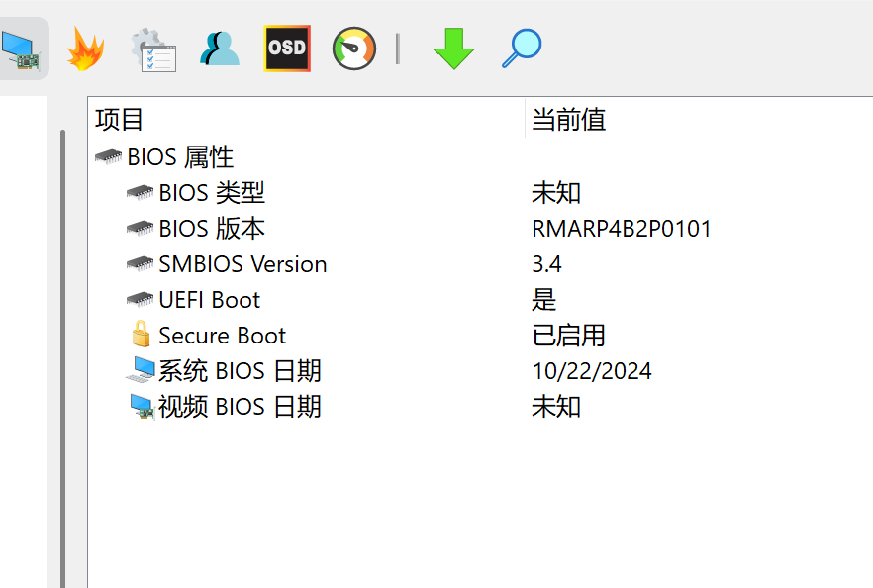873x588 pixels.
Task: Select the BIOS 类型 row
Action: [481, 193]
